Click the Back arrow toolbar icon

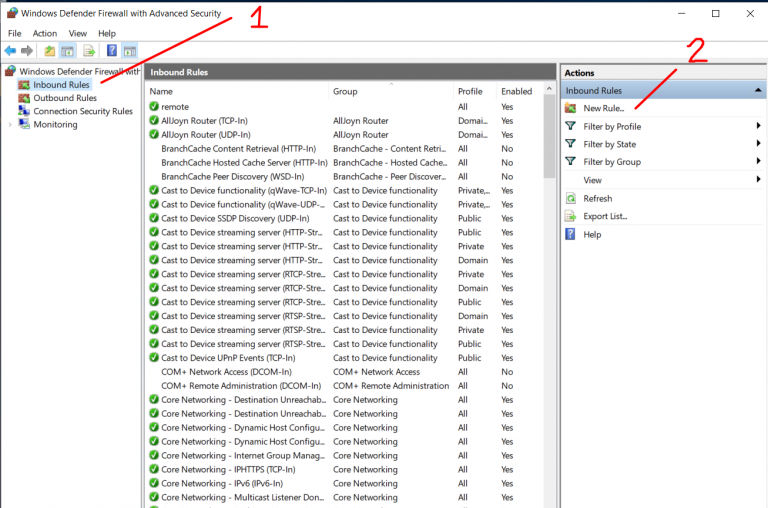point(10,50)
